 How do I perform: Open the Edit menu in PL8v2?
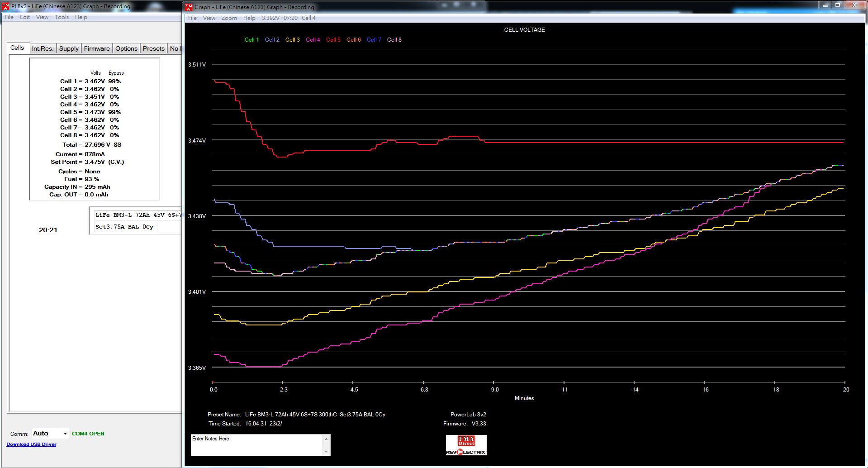tap(25, 17)
